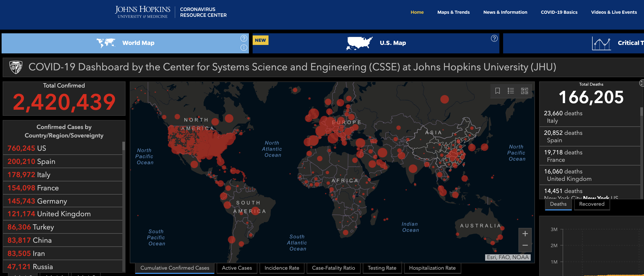Open Maps & Trends menu
The width and height of the screenshot is (644, 276).
pyautogui.click(x=453, y=12)
